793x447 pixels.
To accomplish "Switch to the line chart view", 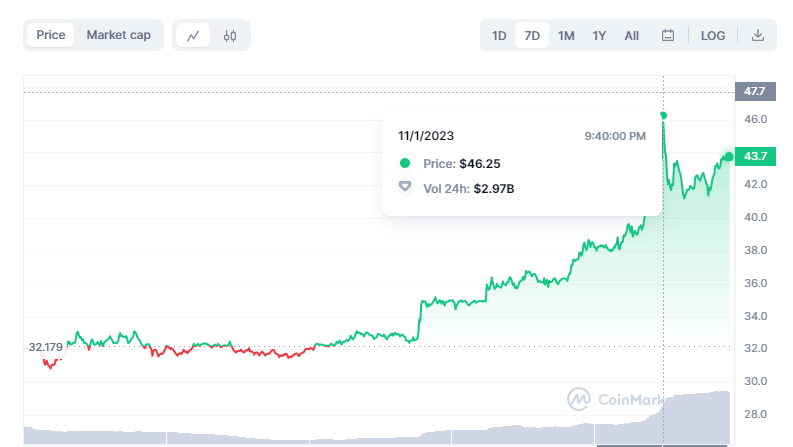I will click(x=193, y=35).
